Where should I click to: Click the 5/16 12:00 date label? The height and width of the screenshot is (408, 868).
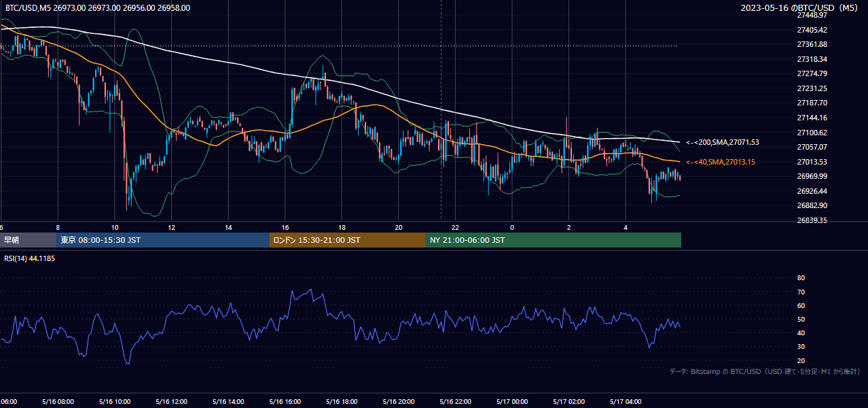(171, 402)
